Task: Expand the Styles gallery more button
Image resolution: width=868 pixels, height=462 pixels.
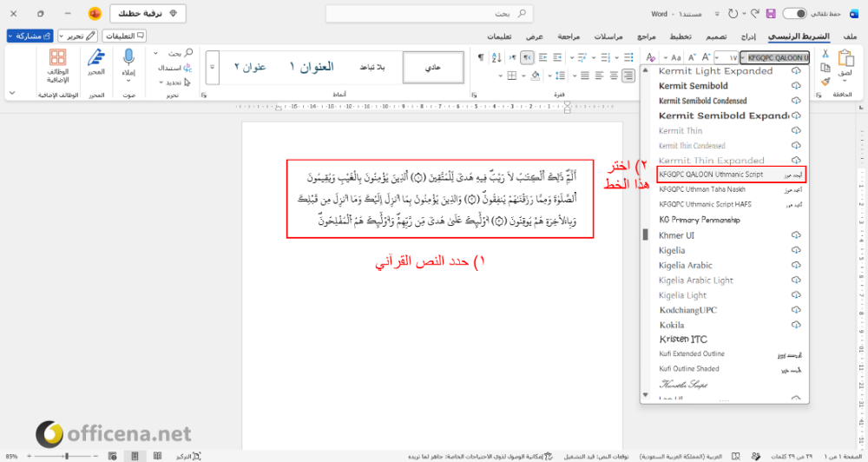Action: click(x=212, y=67)
